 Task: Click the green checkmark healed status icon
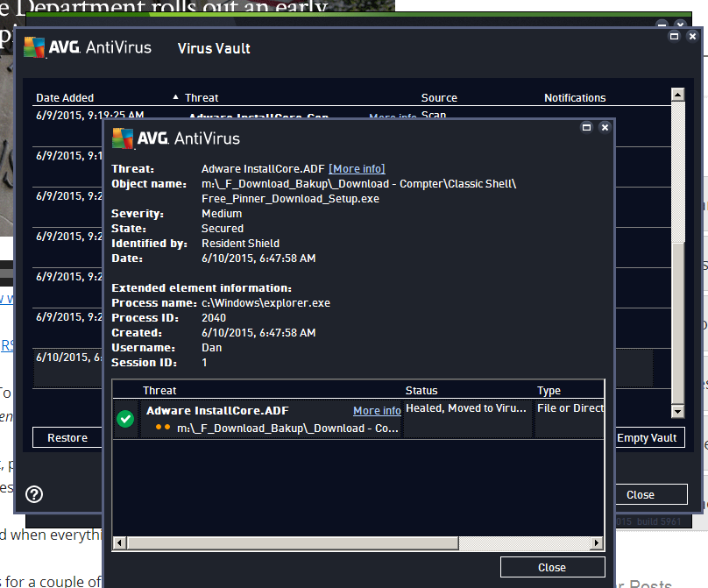125,420
